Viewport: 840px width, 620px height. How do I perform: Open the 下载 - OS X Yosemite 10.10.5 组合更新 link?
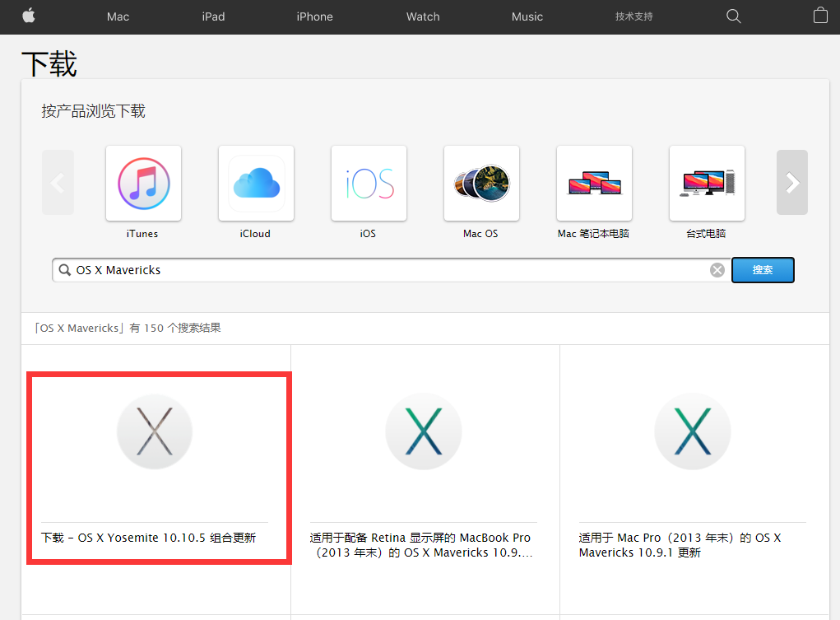tap(148, 538)
